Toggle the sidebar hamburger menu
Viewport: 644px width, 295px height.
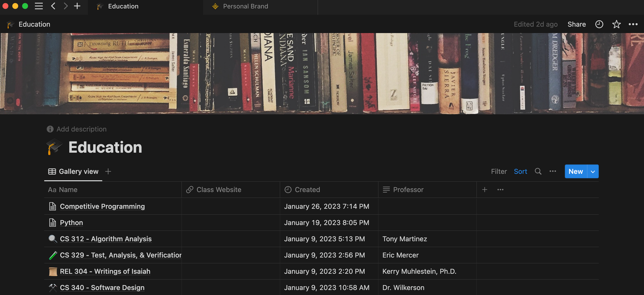(39, 6)
